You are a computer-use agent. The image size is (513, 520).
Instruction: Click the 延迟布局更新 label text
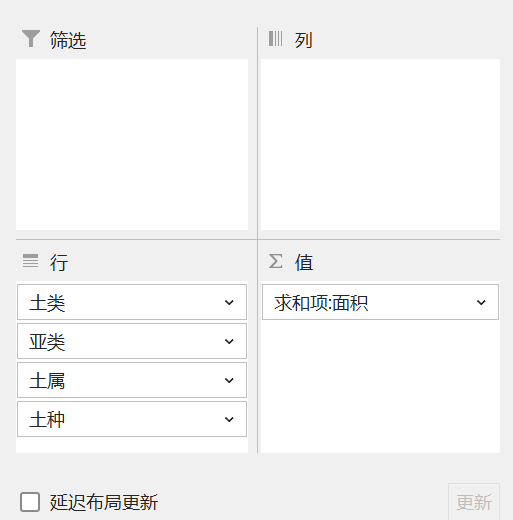pos(104,502)
